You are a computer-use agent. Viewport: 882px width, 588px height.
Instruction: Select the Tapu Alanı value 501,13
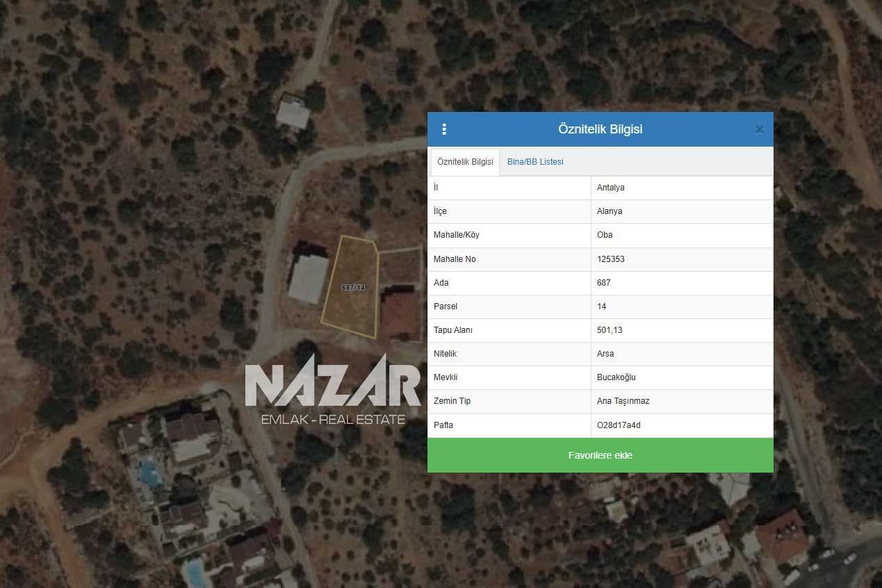tap(608, 330)
